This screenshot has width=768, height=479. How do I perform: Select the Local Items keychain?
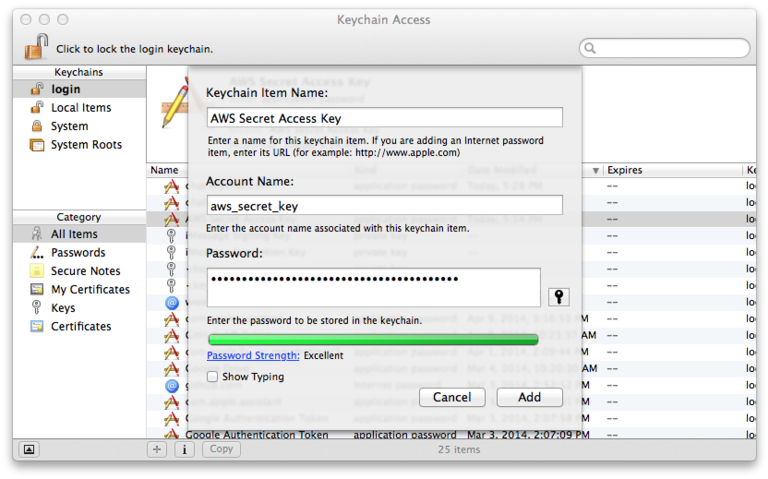pos(79,108)
